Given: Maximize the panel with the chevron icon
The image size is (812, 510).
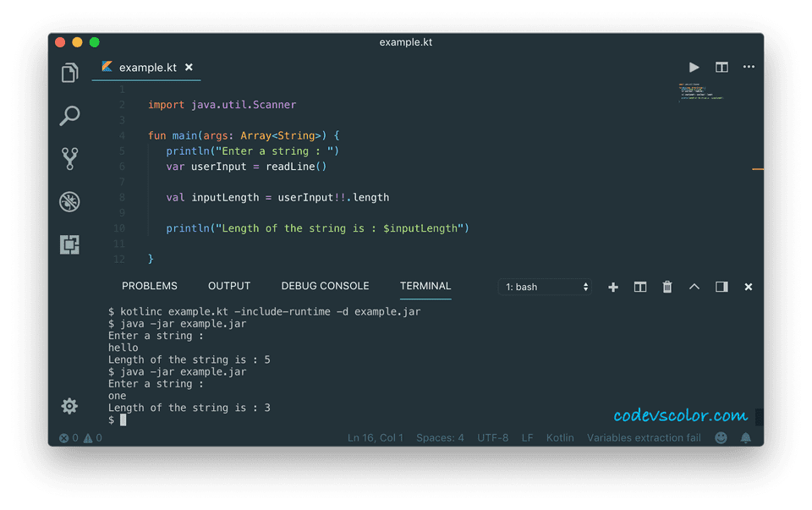Looking at the screenshot, I should [x=694, y=287].
